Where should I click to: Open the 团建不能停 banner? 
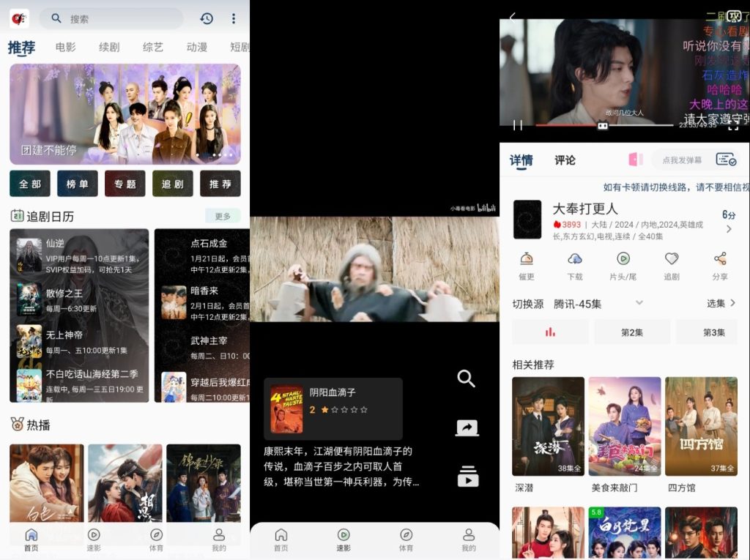pyautogui.click(x=125, y=114)
